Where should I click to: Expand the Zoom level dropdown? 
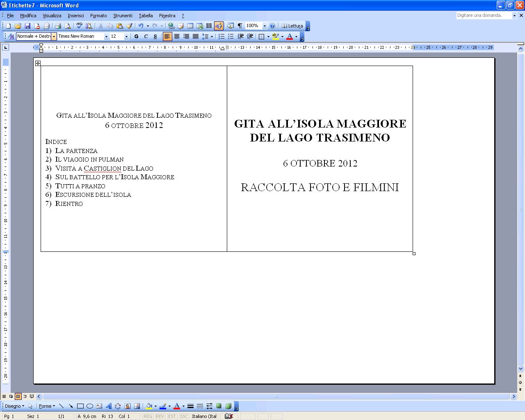tap(265, 25)
